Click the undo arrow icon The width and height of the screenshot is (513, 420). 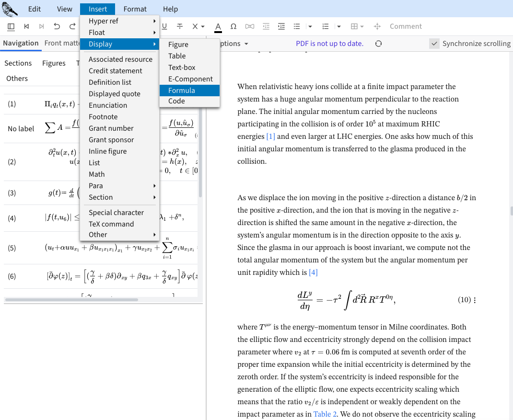pos(57,26)
